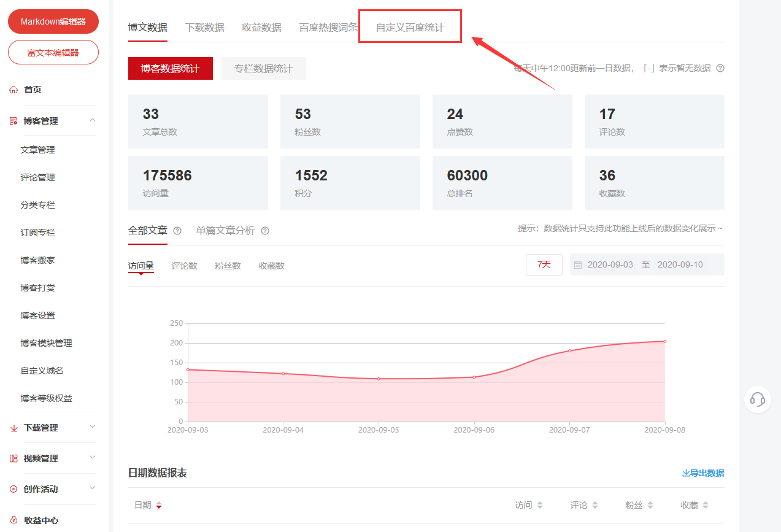The image size is (781, 532).
Task: Select the 单篇文章分析 sub-tab
Action: (225, 231)
